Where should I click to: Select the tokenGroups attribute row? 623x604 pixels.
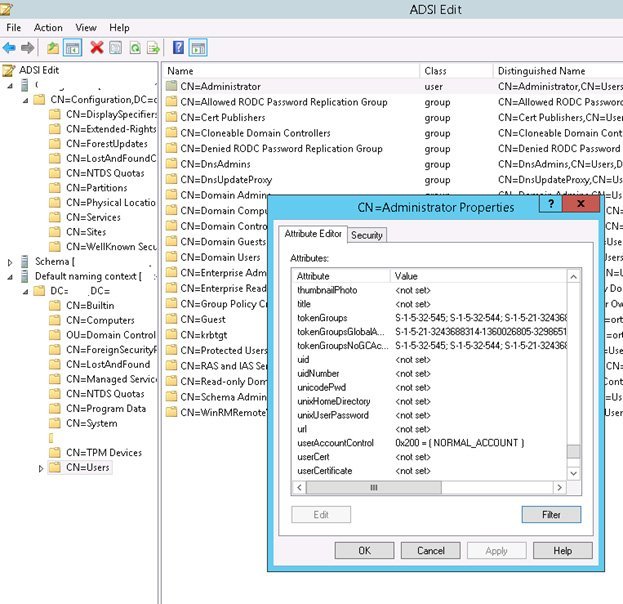[x=430, y=317]
